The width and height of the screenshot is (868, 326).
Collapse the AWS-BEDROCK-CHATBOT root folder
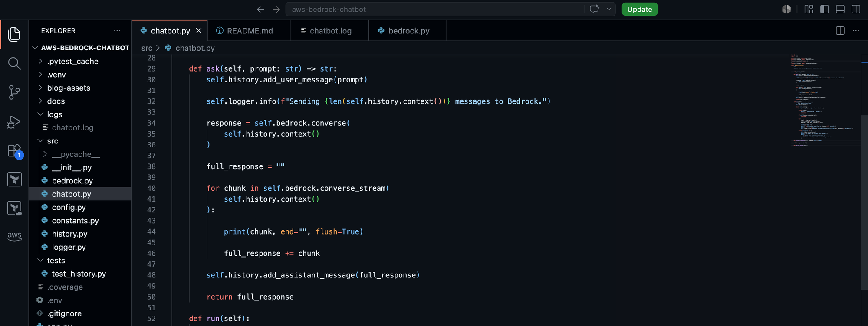pyautogui.click(x=80, y=48)
